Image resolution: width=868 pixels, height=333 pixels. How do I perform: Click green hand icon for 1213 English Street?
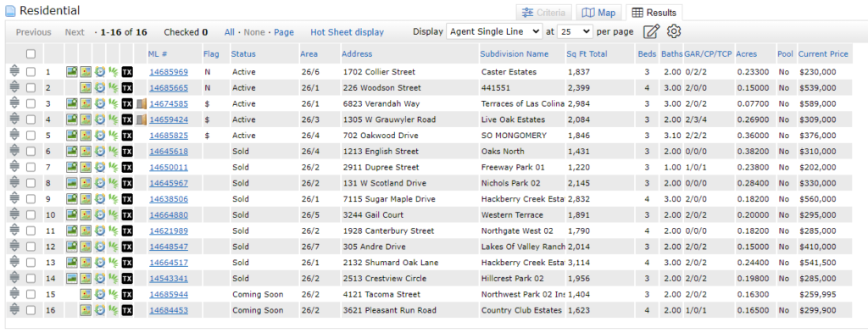[113, 152]
